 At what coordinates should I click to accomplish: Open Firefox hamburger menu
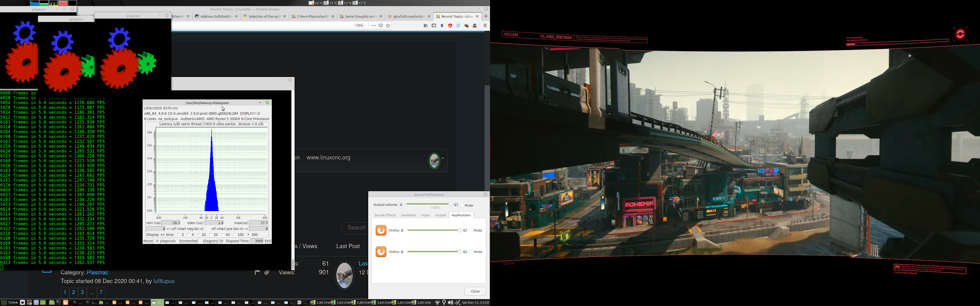485,26
